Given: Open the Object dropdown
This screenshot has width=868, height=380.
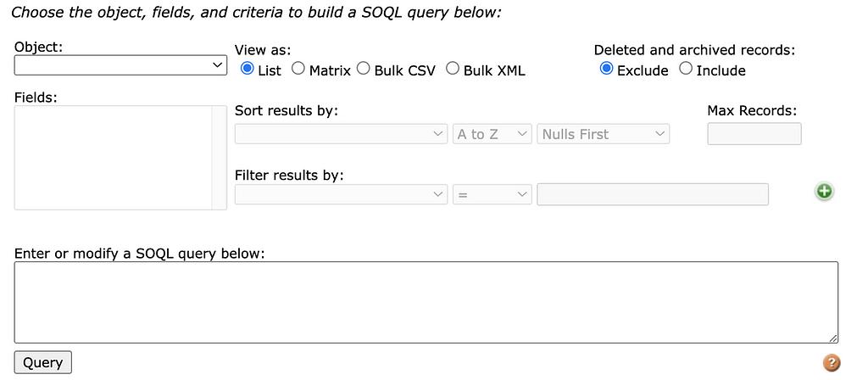Looking at the screenshot, I should click(120, 65).
